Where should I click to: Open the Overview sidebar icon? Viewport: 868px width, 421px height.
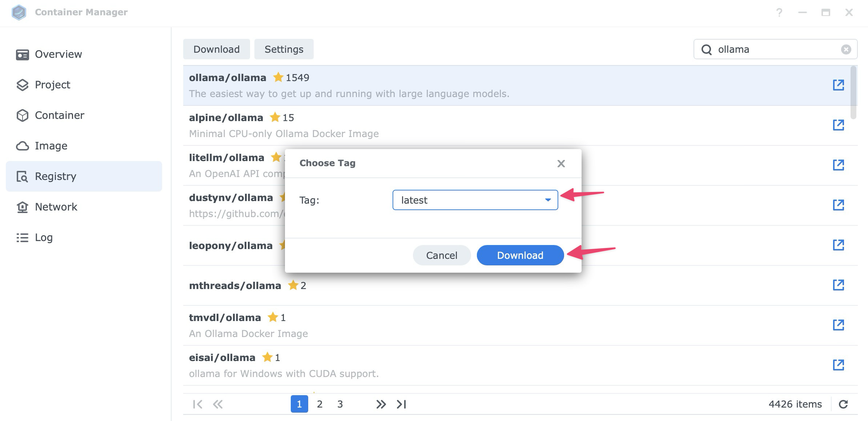coord(22,54)
